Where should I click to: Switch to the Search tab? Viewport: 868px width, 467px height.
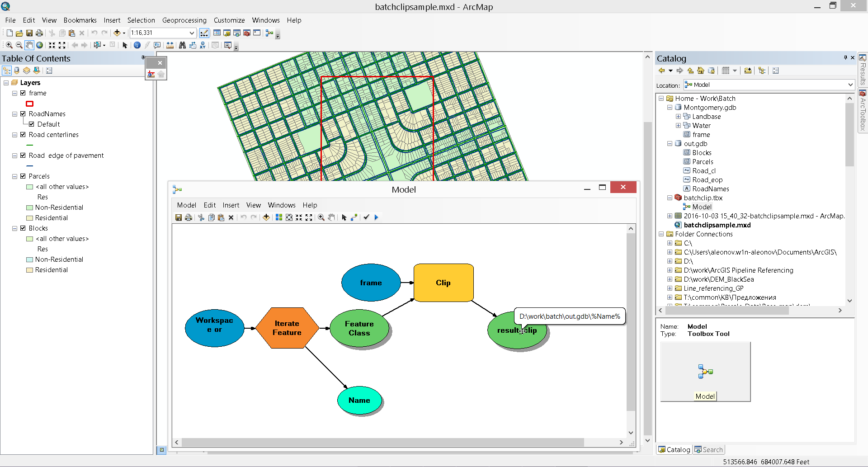click(x=709, y=449)
